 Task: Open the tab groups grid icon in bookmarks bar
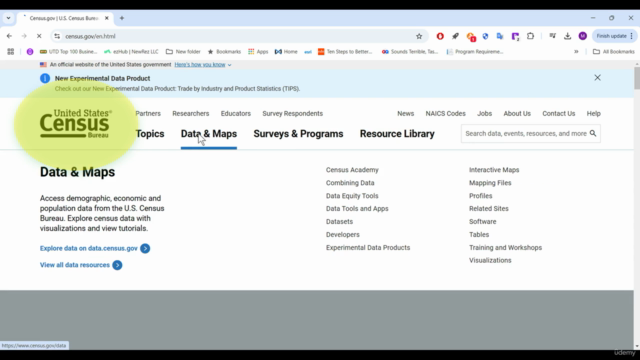(x=11, y=51)
